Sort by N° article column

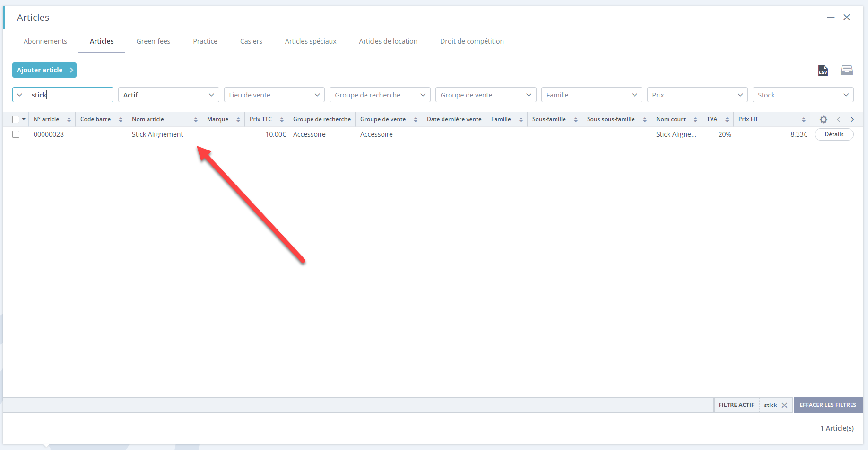[x=69, y=120]
